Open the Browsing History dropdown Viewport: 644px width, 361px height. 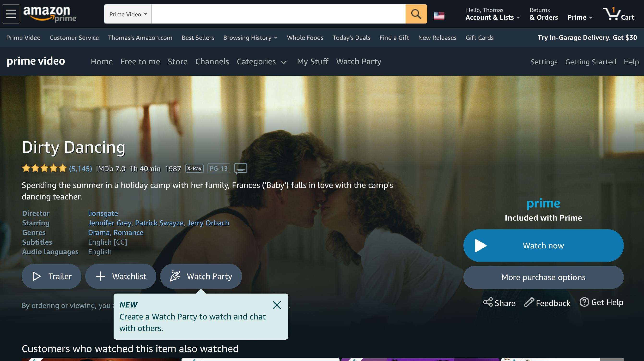tap(250, 38)
